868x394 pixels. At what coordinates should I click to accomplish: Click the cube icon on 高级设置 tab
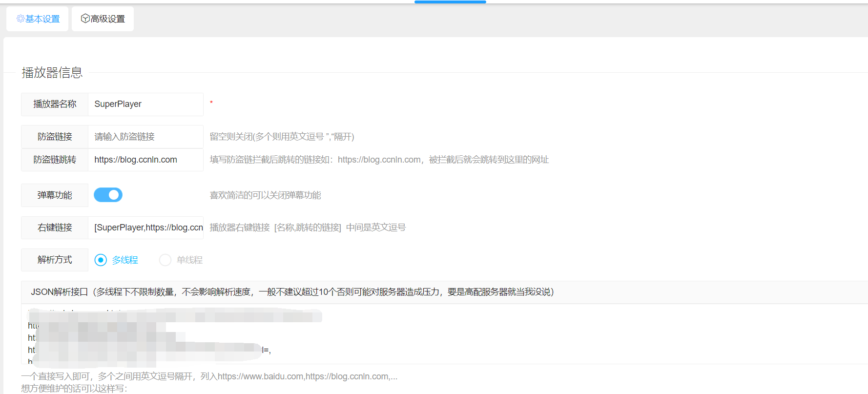click(85, 19)
